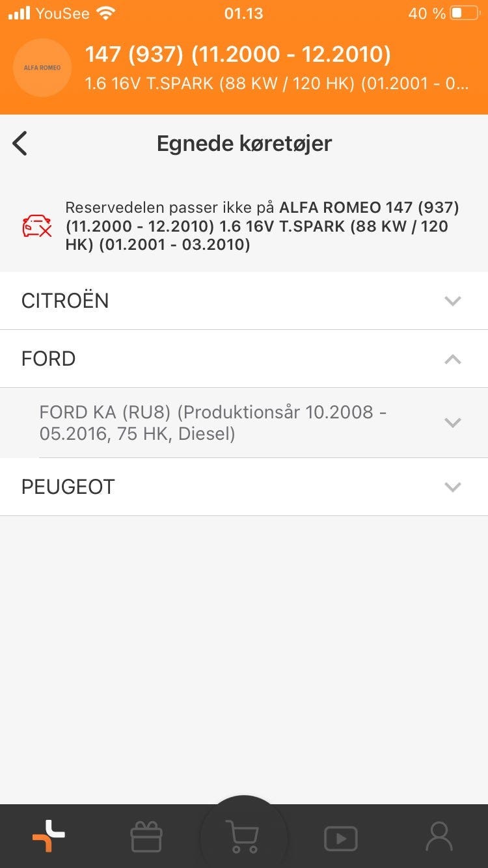Tap the battery indicator in status bar
Screen dimensions: 488x868
click(x=465, y=13)
